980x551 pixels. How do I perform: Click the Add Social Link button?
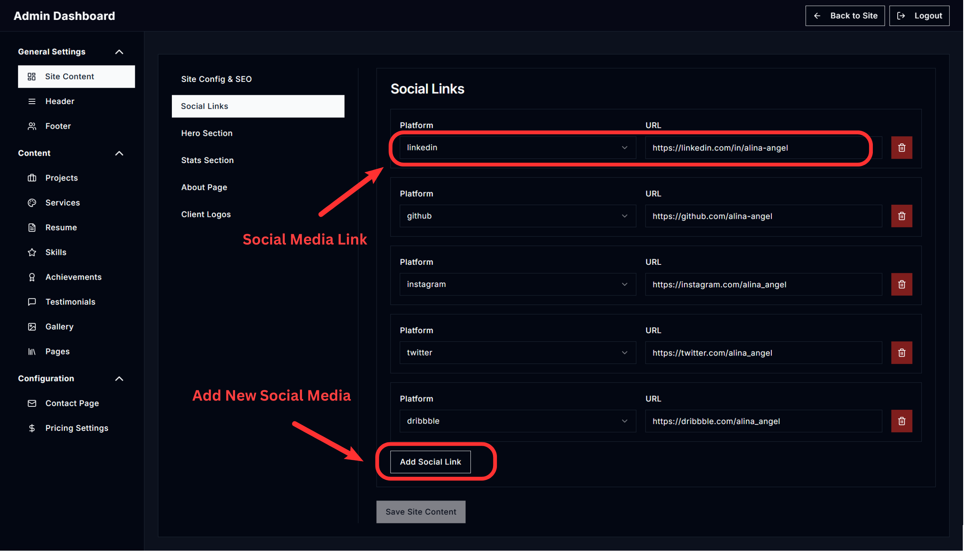point(430,462)
